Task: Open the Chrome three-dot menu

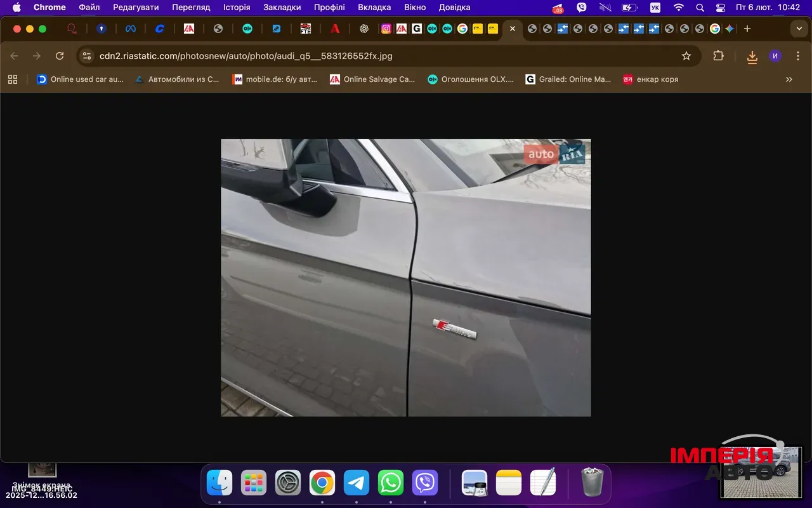Action: click(x=798, y=56)
